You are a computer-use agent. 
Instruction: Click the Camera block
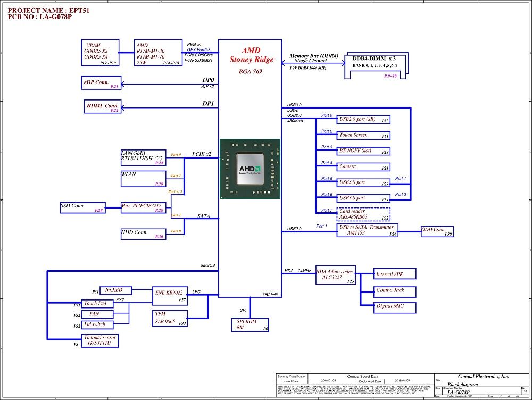pos(363,167)
